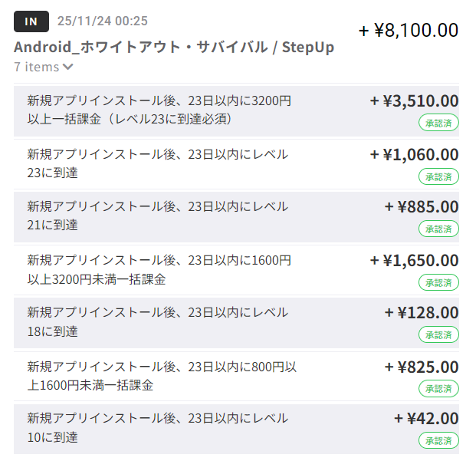Click 承認済 badge under ¥128.00

tap(438, 334)
